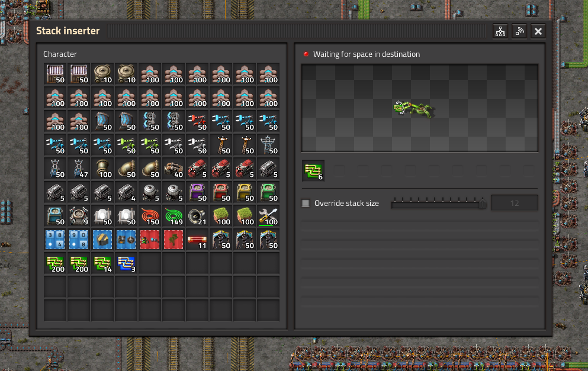The height and width of the screenshot is (371, 588).
Task: Enable the Override stack size checkbox
Action: [306, 203]
